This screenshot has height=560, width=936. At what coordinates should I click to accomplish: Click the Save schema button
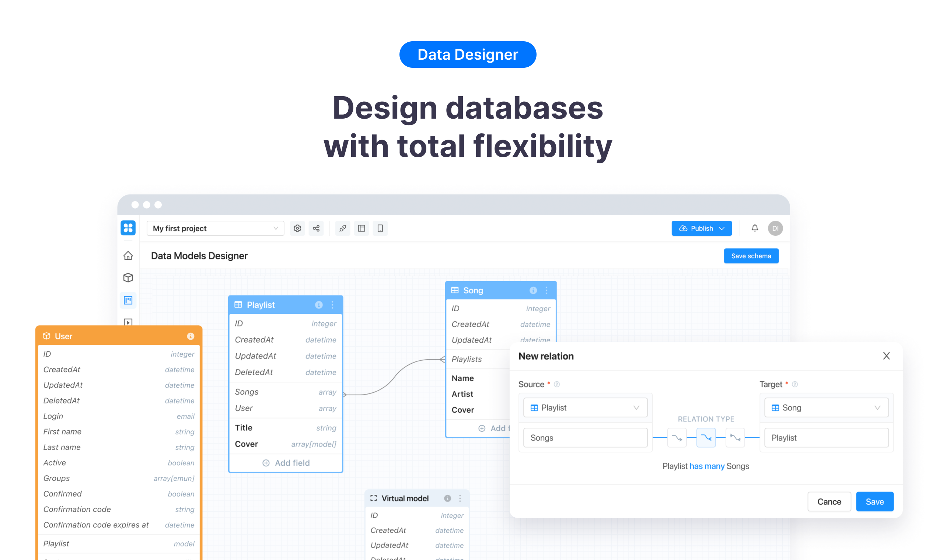tap(751, 255)
